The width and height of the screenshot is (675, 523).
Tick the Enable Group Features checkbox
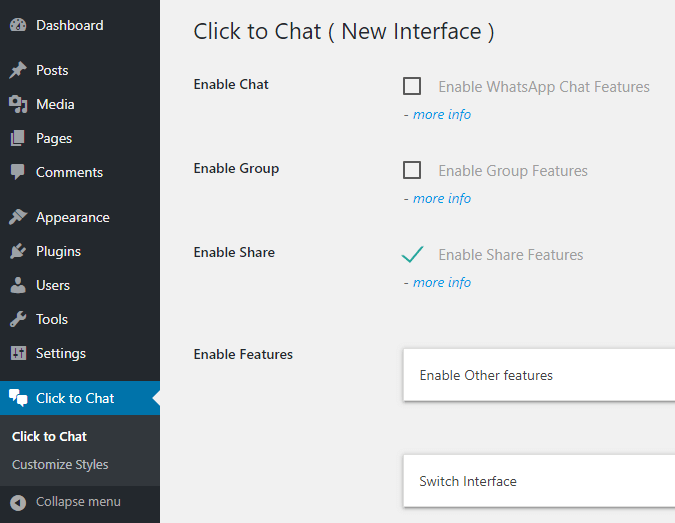pyautogui.click(x=412, y=170)
